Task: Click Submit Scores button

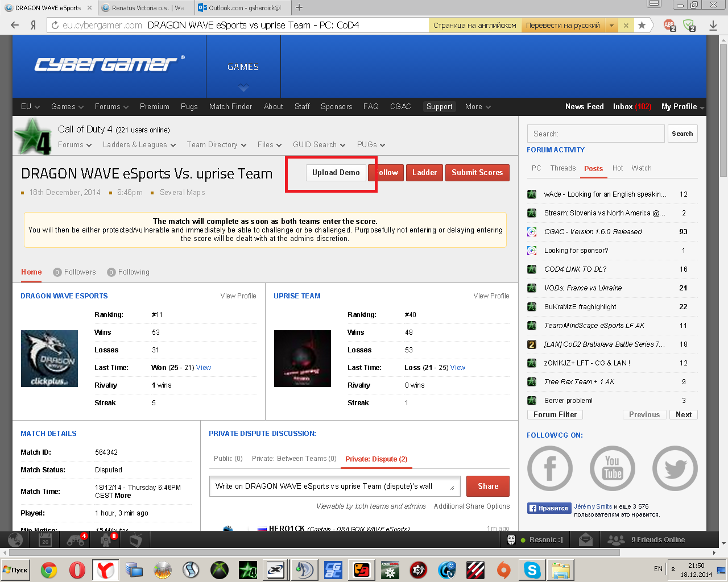Action: pyautogui.click(x=477, y=172)
